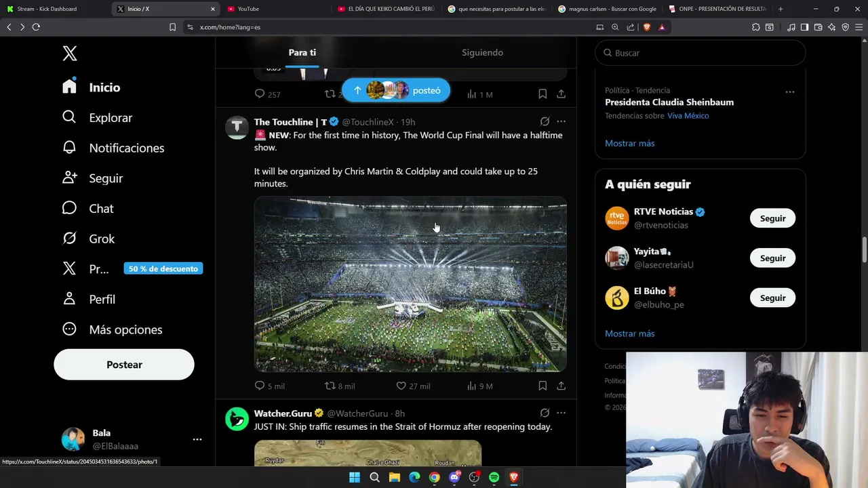Switch to the Para ti tab
This screenshot has height=488, width=868.
pyautogui.click(x=302, y=52)
